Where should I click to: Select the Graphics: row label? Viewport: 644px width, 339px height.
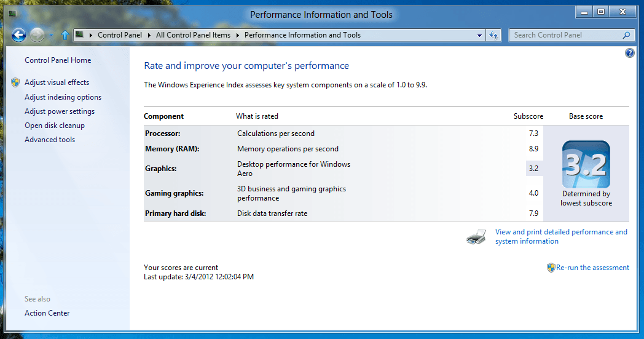click(160, 169)
